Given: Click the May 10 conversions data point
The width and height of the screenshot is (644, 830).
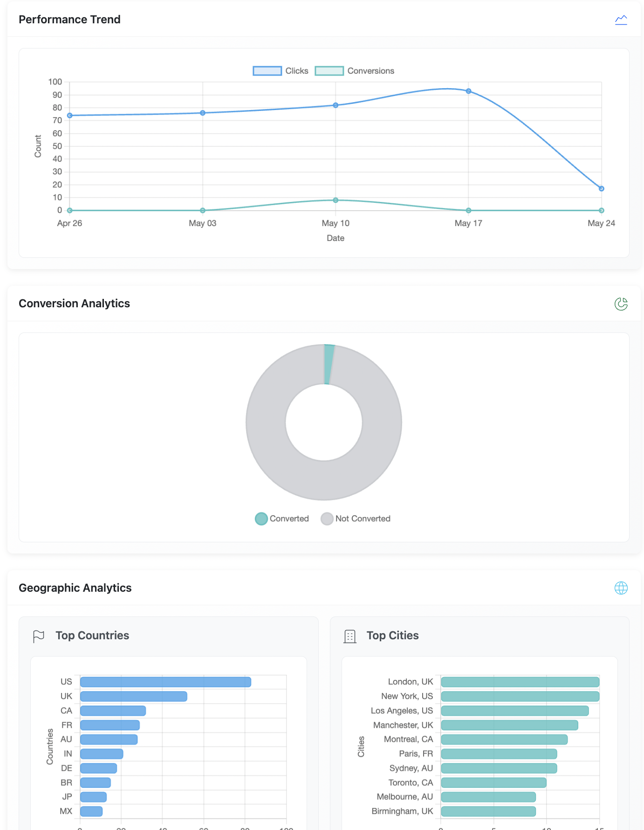Looking at the screenshot, I should click(336, 200).
